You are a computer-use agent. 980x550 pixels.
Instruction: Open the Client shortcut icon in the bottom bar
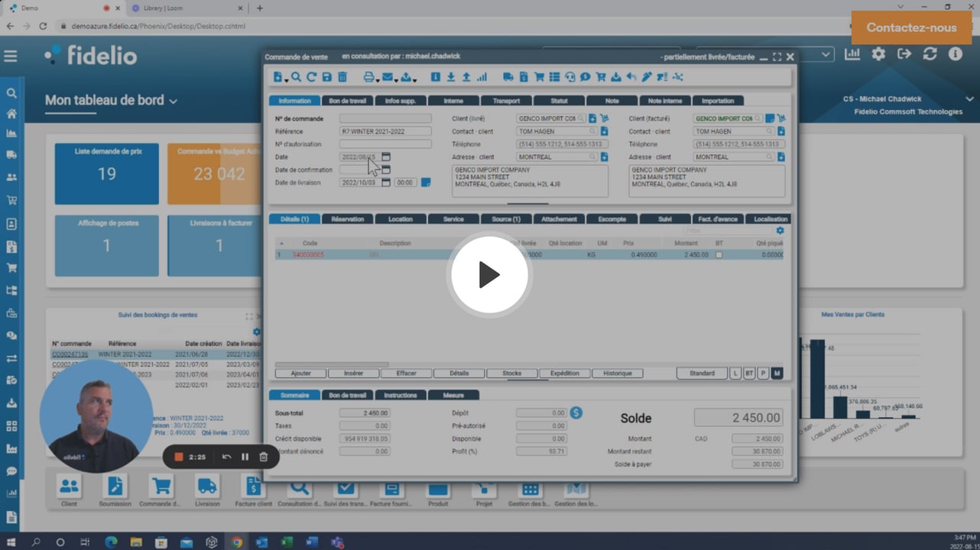[x=70, y=486]
